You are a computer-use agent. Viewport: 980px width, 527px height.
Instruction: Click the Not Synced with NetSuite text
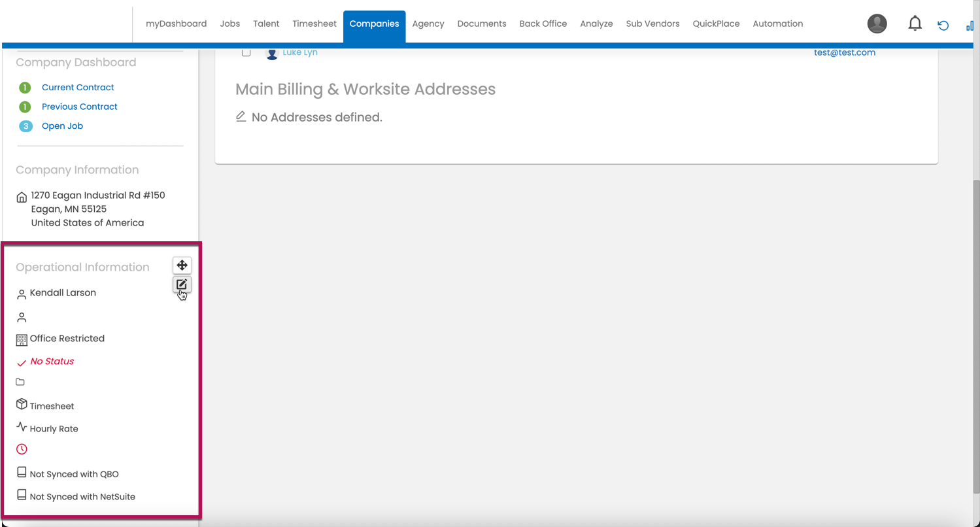[x=82, y=497]
